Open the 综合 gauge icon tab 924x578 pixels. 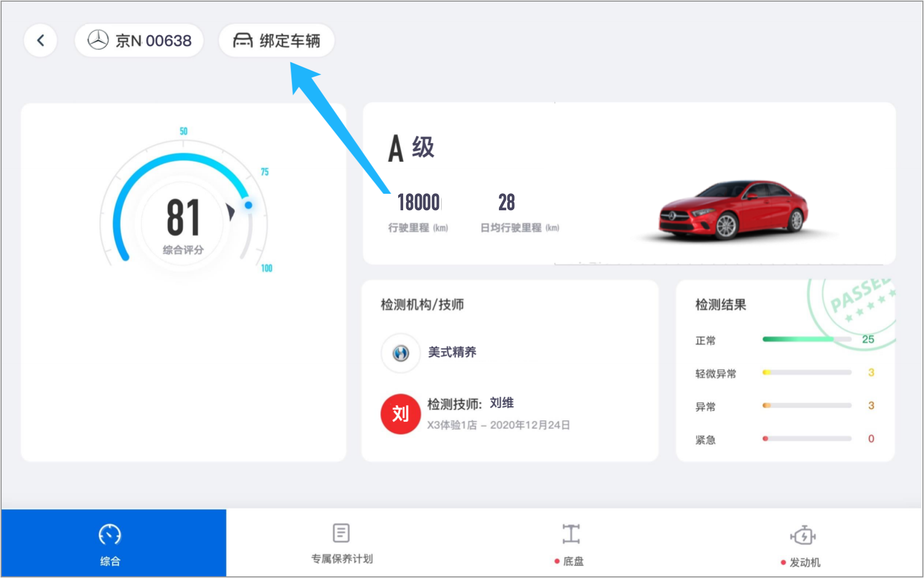109,534
